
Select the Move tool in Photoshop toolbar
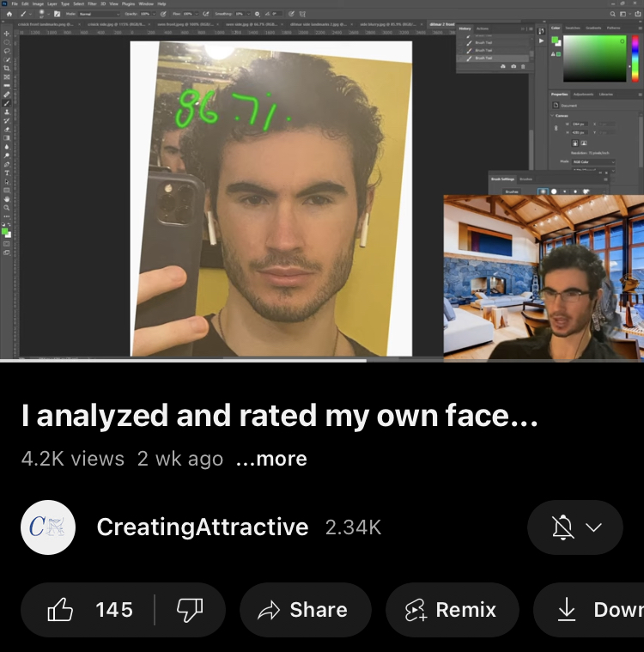click(7, 34)
